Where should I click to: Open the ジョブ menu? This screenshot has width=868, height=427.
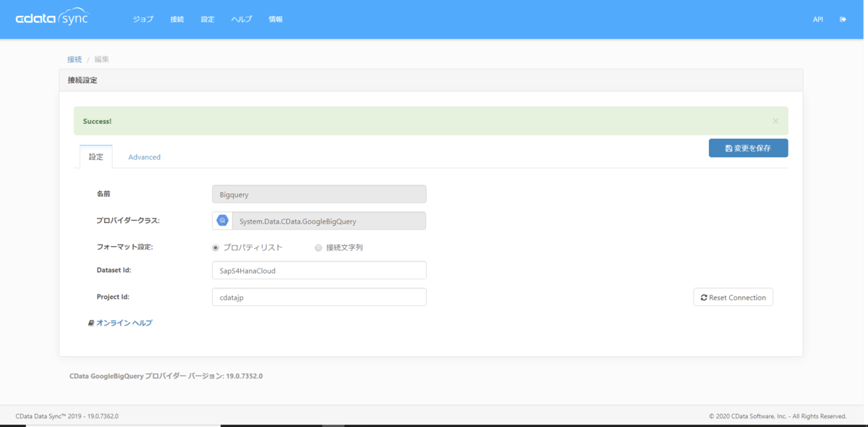click(143, 20)
